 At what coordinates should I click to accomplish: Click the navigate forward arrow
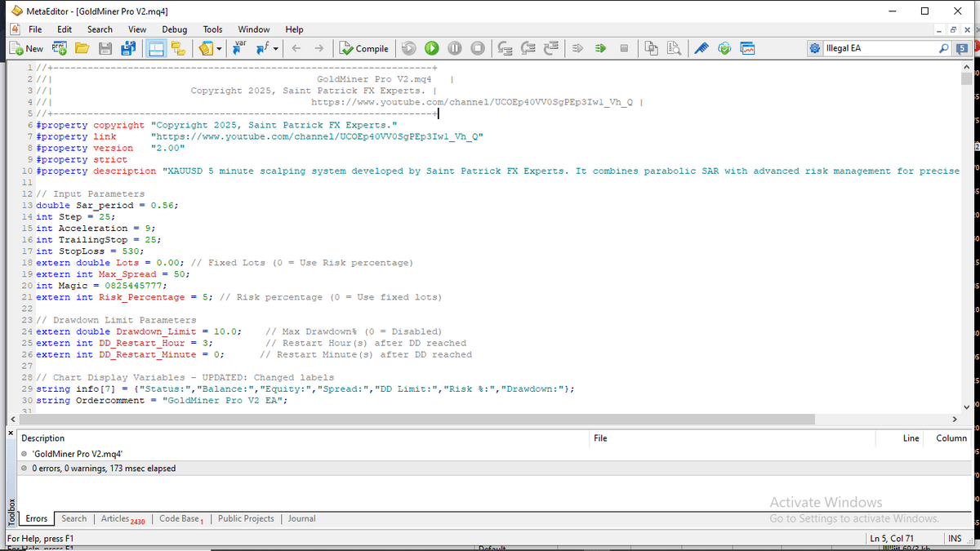tap(319, 48)
